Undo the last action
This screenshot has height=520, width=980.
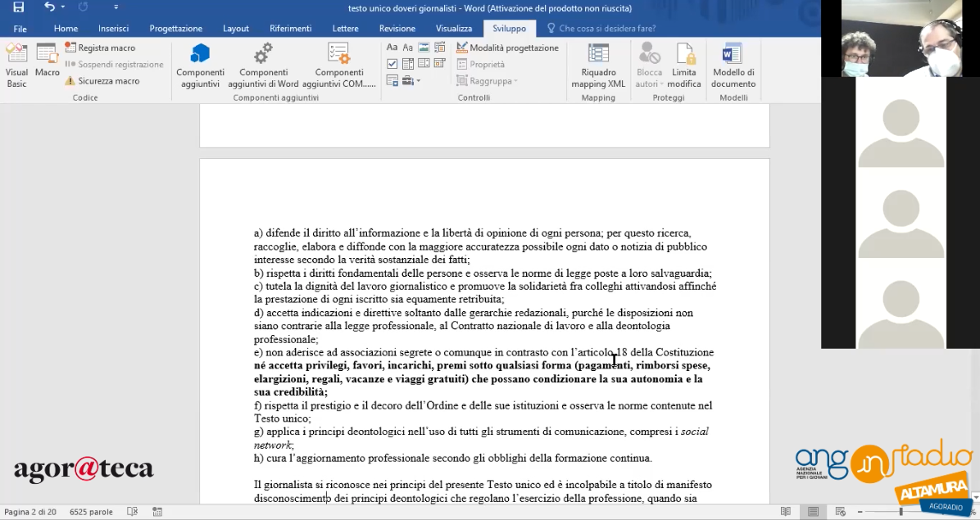pyautogui.click(x=48, y=7)
